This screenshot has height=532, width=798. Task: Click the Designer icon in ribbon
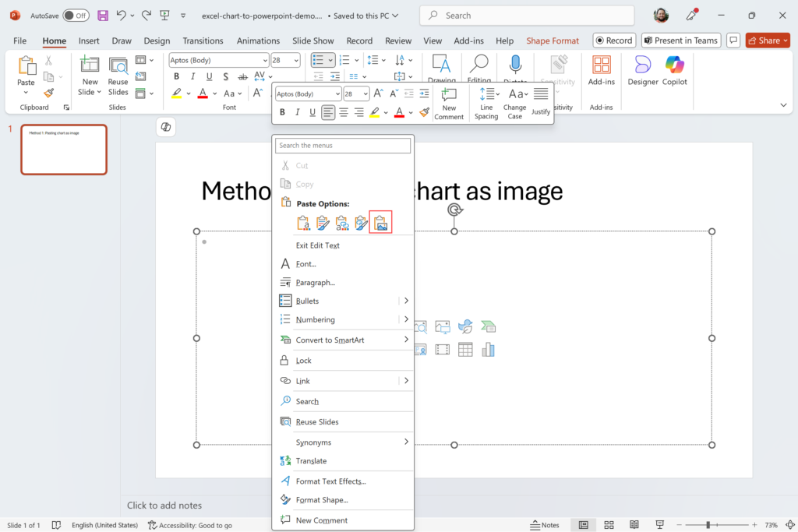(x=642, y=71)
